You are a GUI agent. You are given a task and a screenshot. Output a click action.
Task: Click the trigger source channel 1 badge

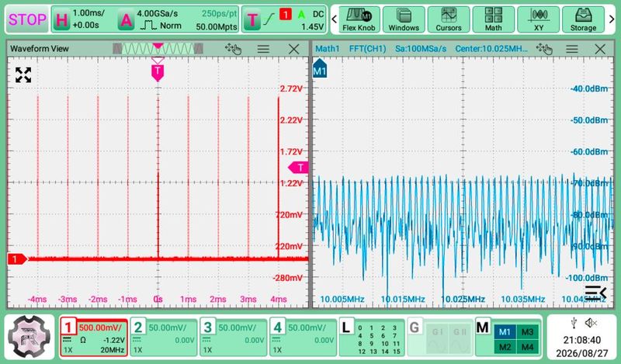(285, 15)
